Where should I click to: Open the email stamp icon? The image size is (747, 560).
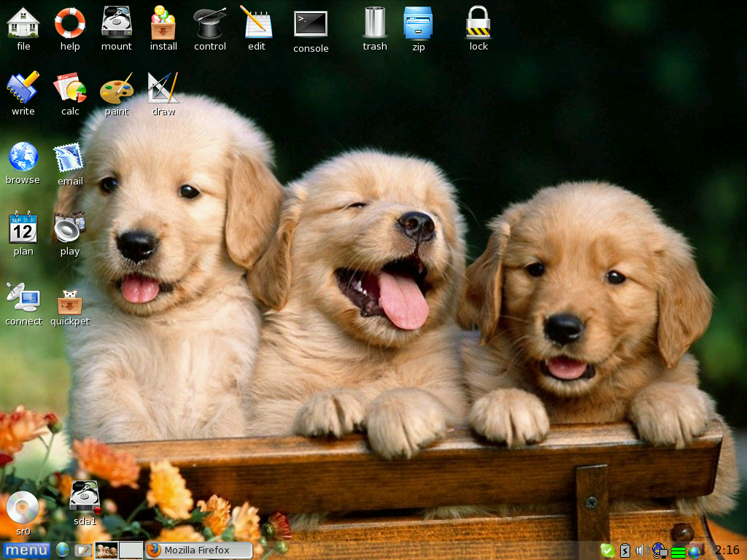click(x=69, y=157)
